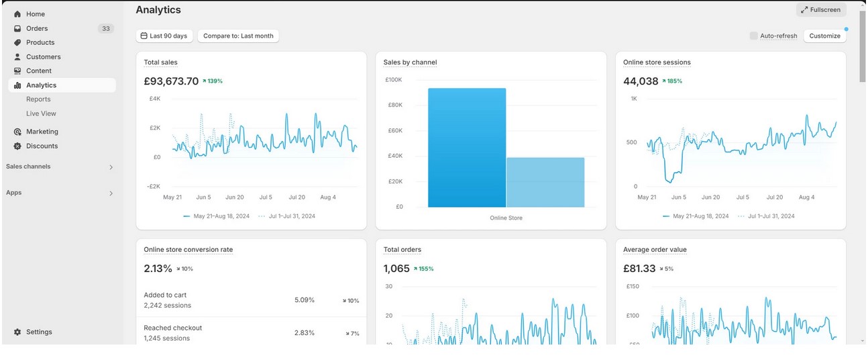Open Live View in the sidebar
868x362 pixels.
[x=41, y=114]
